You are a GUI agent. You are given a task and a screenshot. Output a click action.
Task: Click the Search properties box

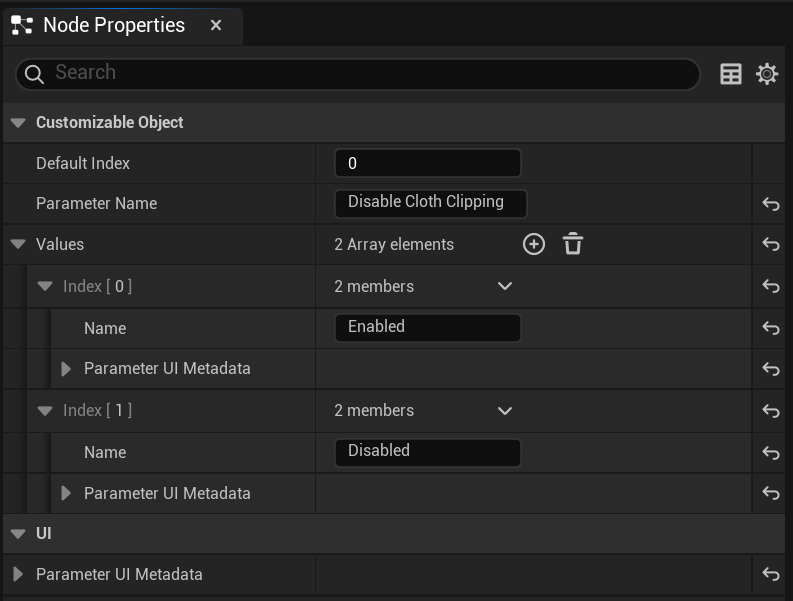tap(358, 74)
